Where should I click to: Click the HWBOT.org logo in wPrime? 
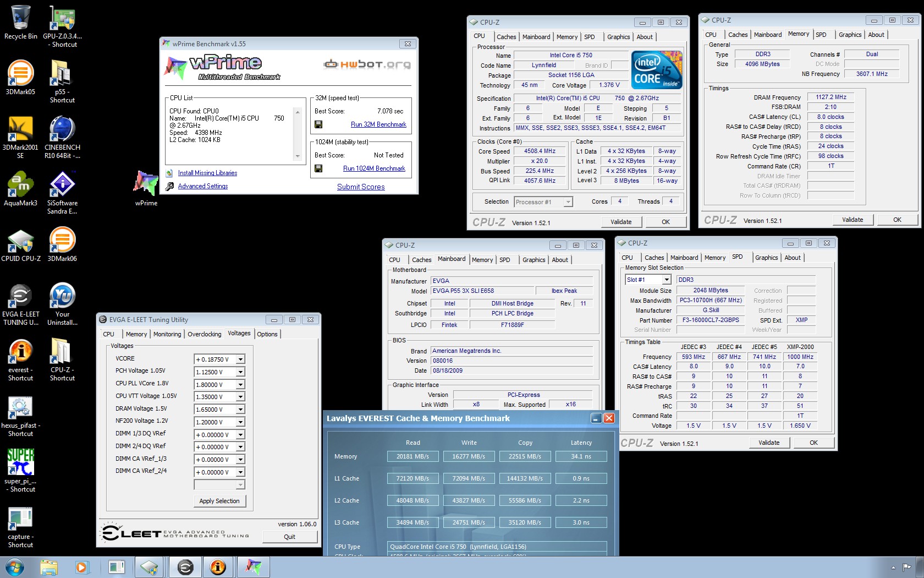[x=367, y=64]
